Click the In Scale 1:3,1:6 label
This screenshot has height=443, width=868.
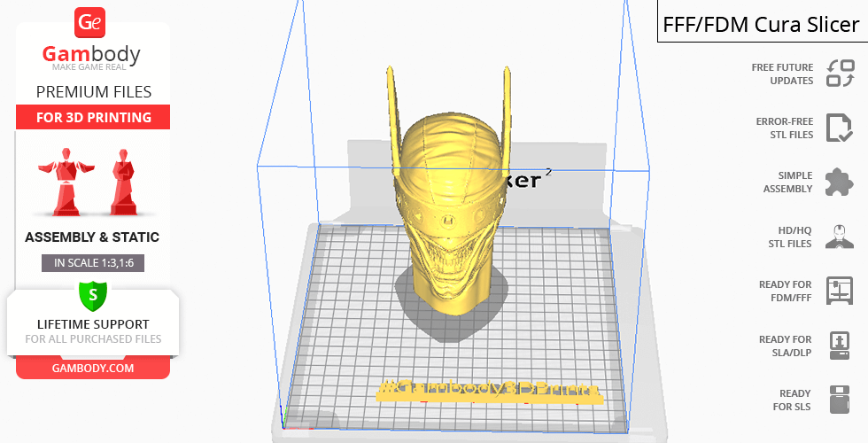92,263
